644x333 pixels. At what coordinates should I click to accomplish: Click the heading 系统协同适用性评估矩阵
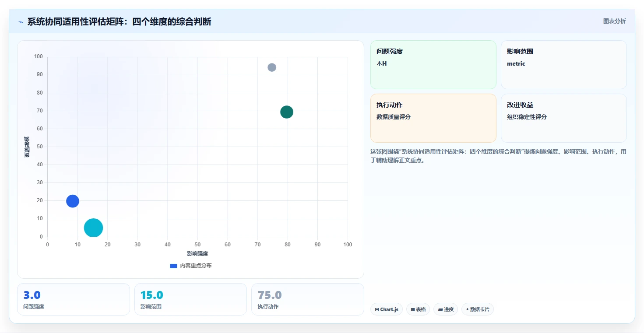(x=119, y=21)
